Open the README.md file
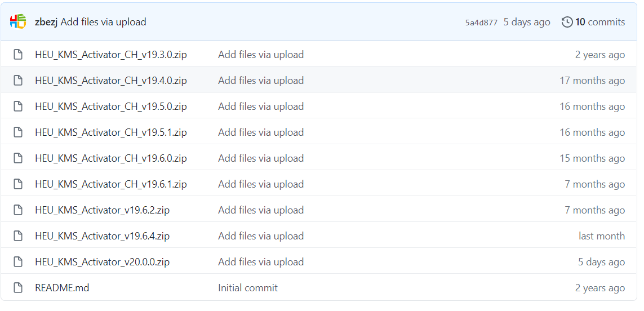The width and height of the screenshot is (644, 311). [x=62, y=287]
